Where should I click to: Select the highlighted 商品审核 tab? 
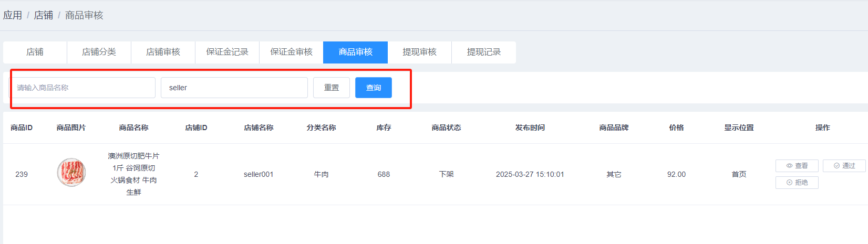point(355,52)
